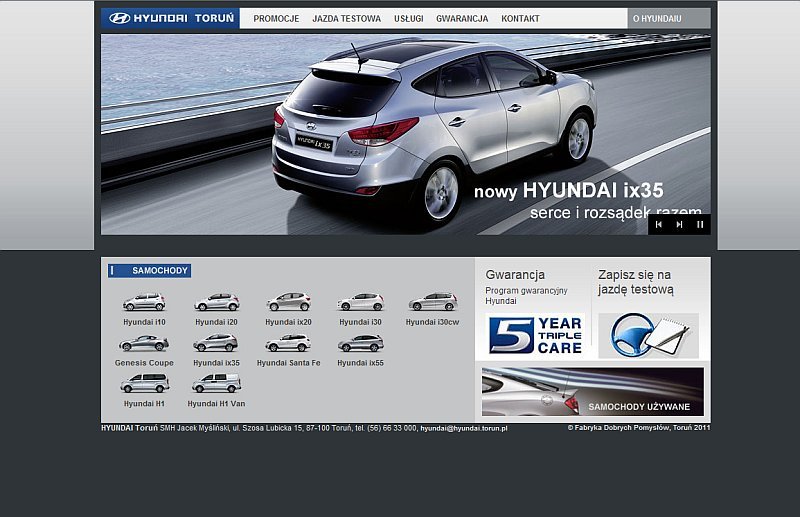This screenshot has height=517, width=800.
Task: Open the Hyundai i10 text link
Action: pos(144,322)
